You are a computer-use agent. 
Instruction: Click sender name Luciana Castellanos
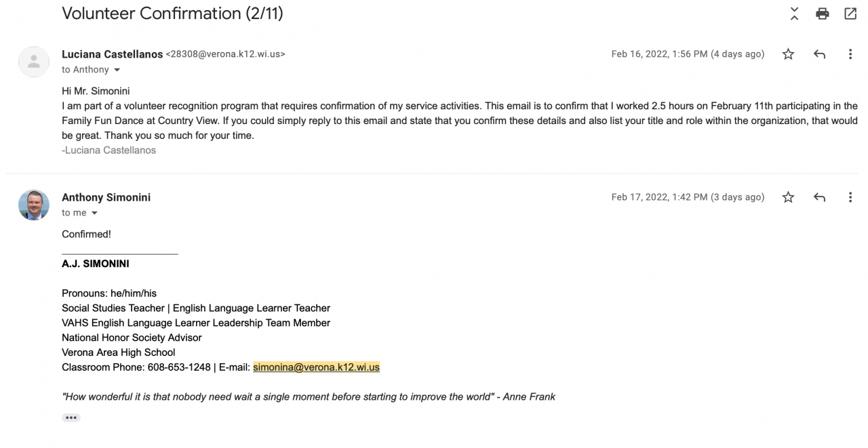pos(112,54)
